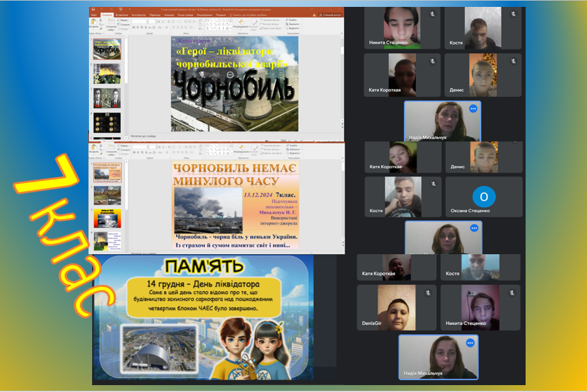Click Increase Font Size icon in upper PowerPoint
587x392 pixels.
pos(158,21)
